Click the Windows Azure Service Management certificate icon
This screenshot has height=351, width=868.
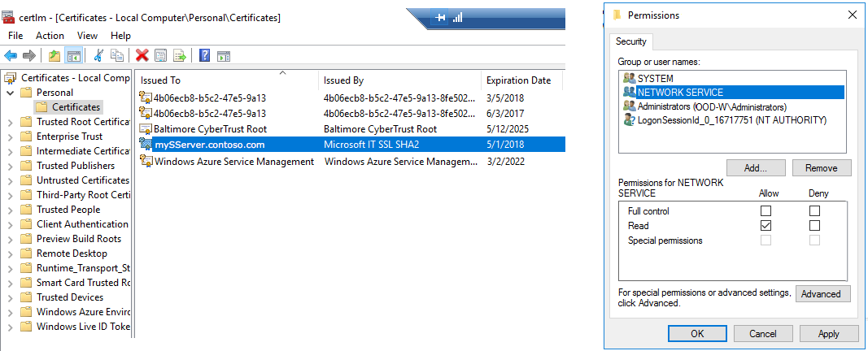(x=146, y=162)
